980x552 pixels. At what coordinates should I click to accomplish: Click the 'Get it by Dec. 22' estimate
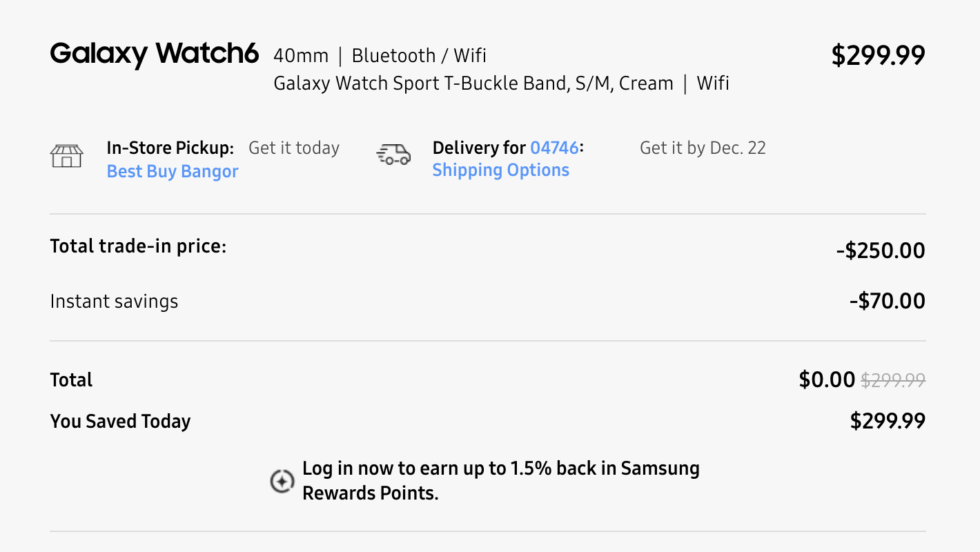(703, 148)
